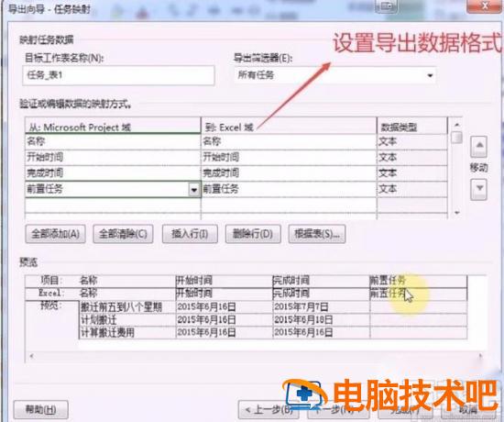The image size is (504, 422).
Task: Click the 全部清除(C) button
Action: tap(123, 234)
